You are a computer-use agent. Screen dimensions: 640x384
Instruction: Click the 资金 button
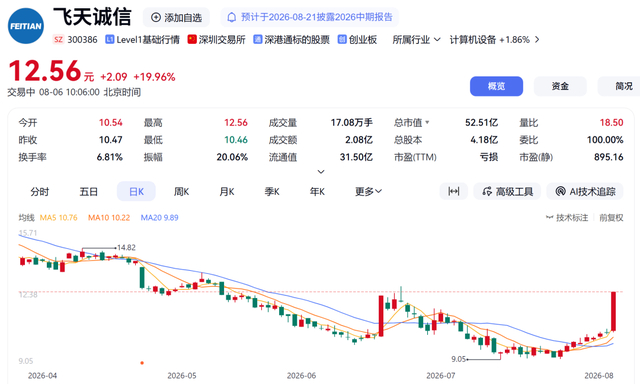click(x=560, y=86)
